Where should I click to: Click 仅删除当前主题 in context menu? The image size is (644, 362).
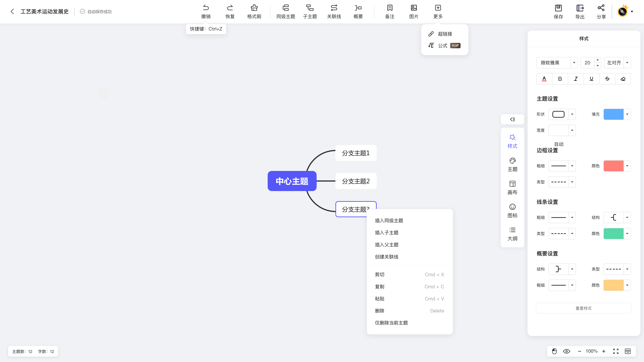[391, 323]
